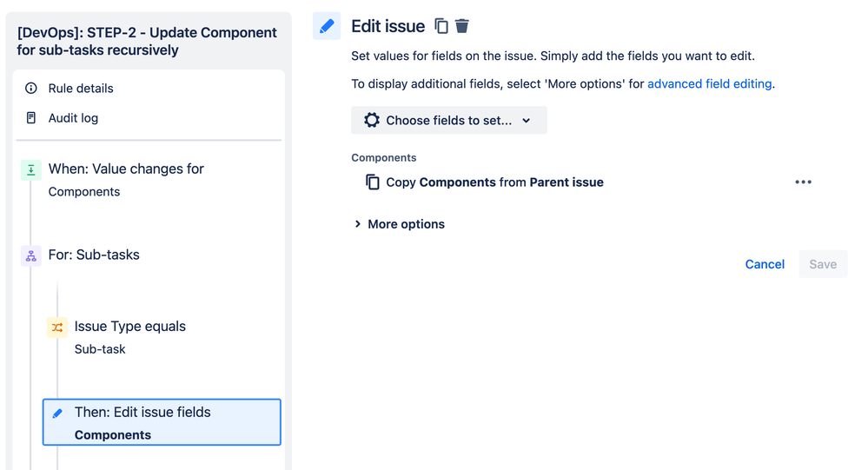Follow the advanced field editing link
The height and width of the screenshot is (470, 868).
click(710, 83)
